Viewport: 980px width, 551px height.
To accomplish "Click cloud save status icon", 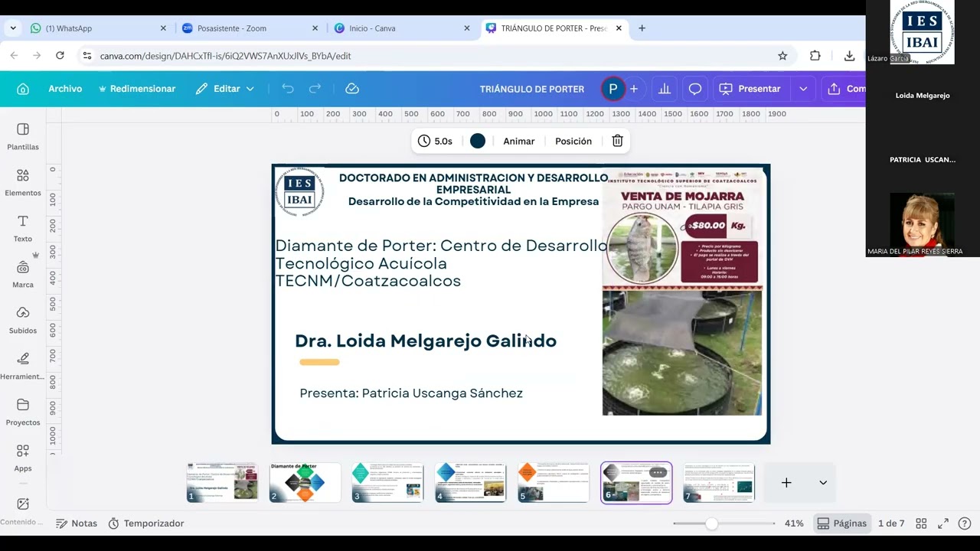I will [352, 89].
